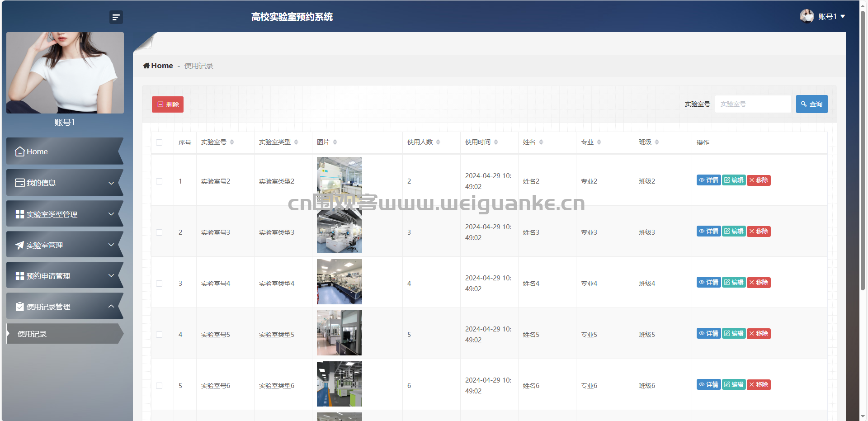
Task: Expand the 实验室管理 menu chevron
Action: pos(111,245)
